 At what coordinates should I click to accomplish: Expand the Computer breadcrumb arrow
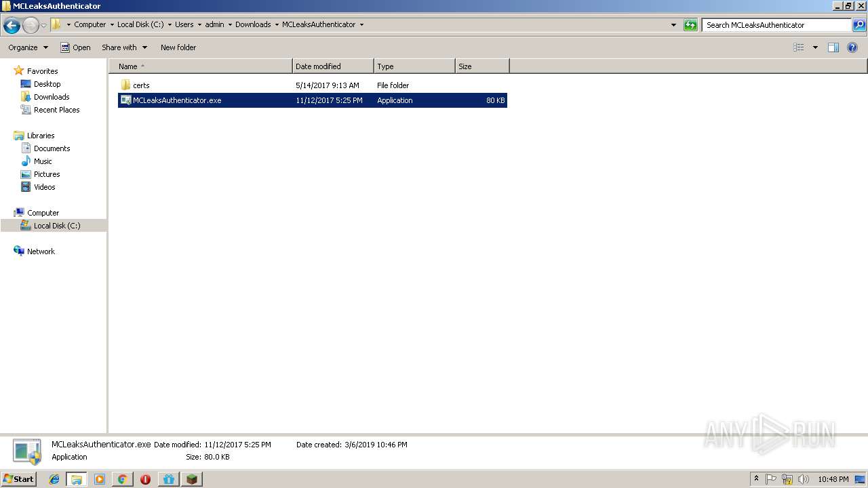tap(112, 24)
